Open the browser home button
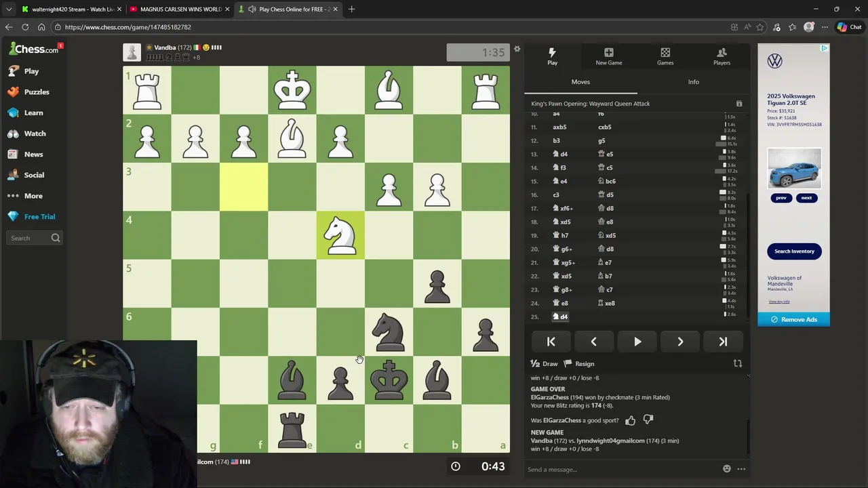The image size is (868, 488). point(41,27)
